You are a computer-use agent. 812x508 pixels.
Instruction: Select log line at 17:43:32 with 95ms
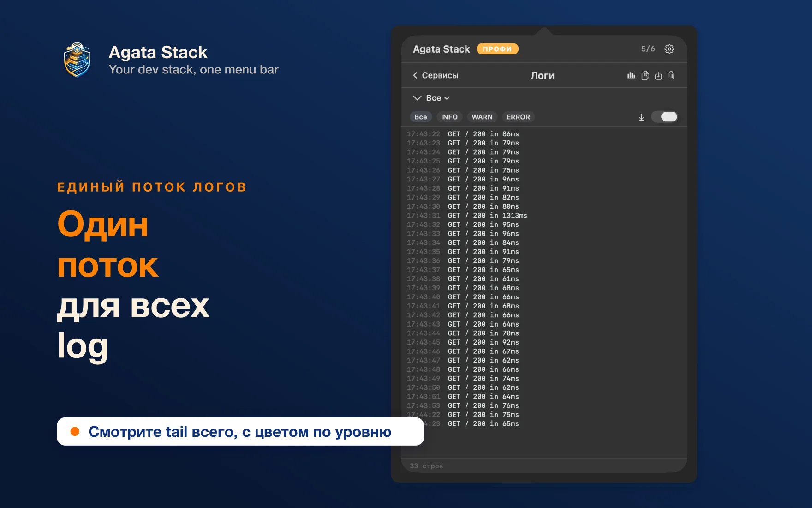[x=463, y=224]
